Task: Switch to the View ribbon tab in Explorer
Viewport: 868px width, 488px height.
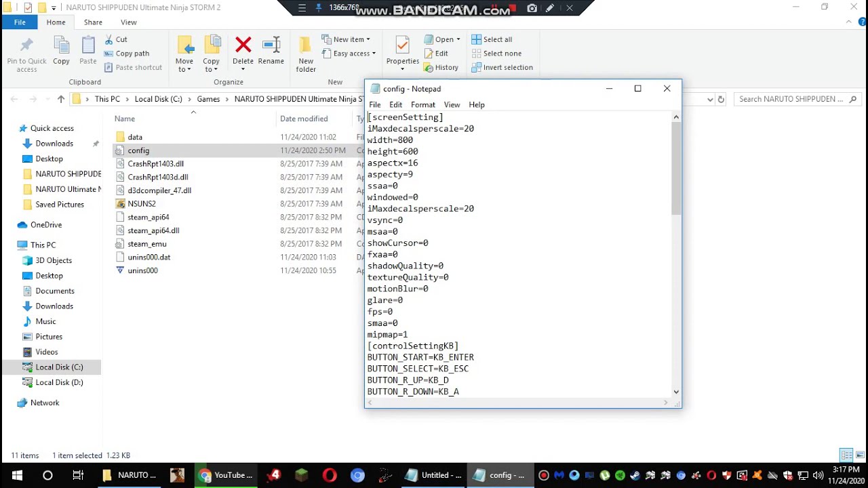Action: point(128,22)
